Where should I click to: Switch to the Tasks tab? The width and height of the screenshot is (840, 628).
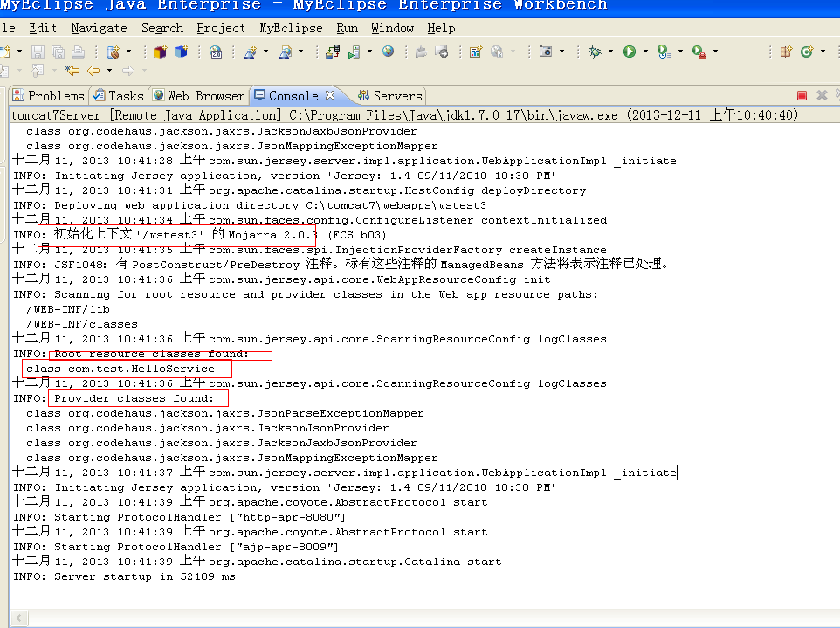[119, 95]
